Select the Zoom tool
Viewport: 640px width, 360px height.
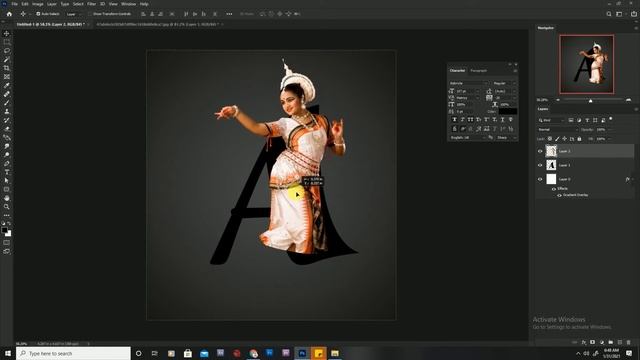(7, 207)
